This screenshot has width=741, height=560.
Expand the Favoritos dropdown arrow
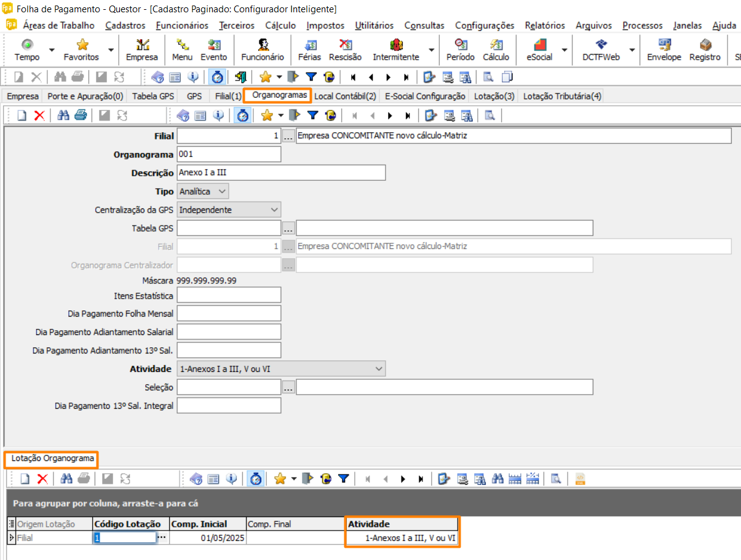coord(111,50)
